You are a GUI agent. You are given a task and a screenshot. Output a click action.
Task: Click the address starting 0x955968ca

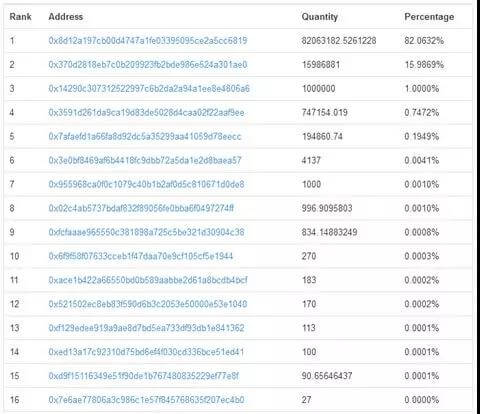click(x=146, y=184)
